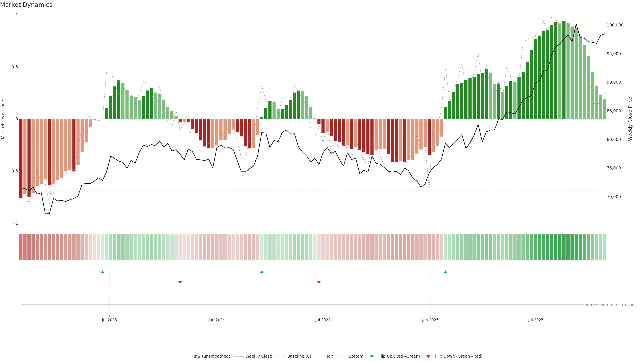Click the Jul 2025 x-axis label

tap(536, 320)
